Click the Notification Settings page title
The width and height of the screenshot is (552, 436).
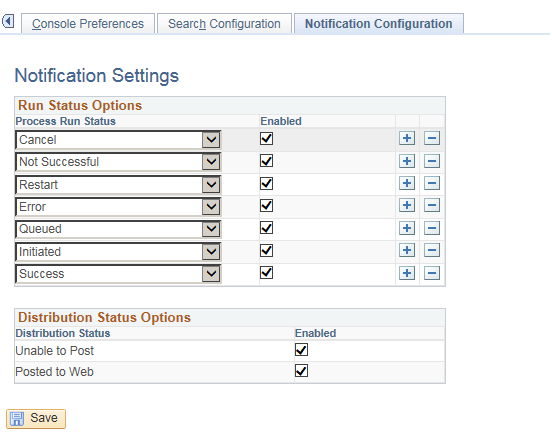click(x=97, y=76)
